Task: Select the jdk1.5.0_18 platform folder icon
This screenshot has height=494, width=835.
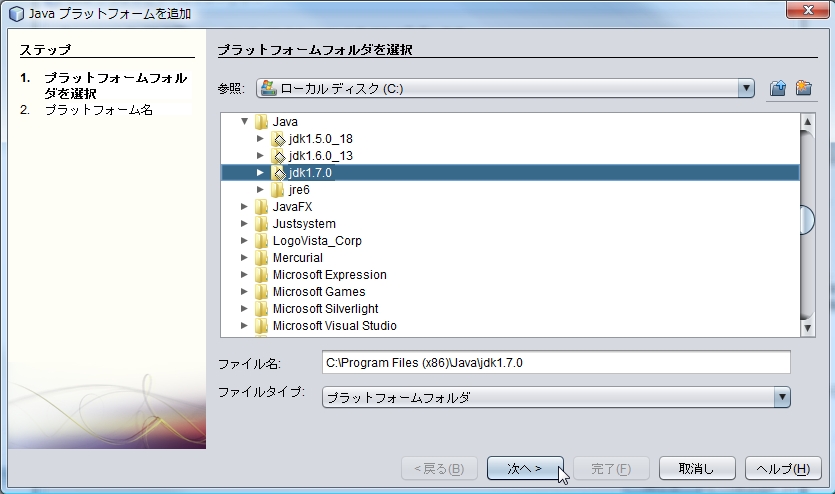Action: click(x=278, y=139)
